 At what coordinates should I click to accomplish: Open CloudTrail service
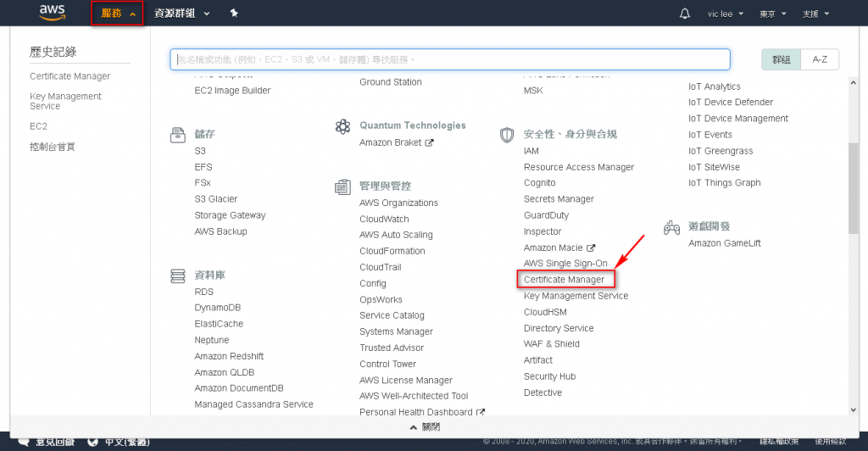381,267
